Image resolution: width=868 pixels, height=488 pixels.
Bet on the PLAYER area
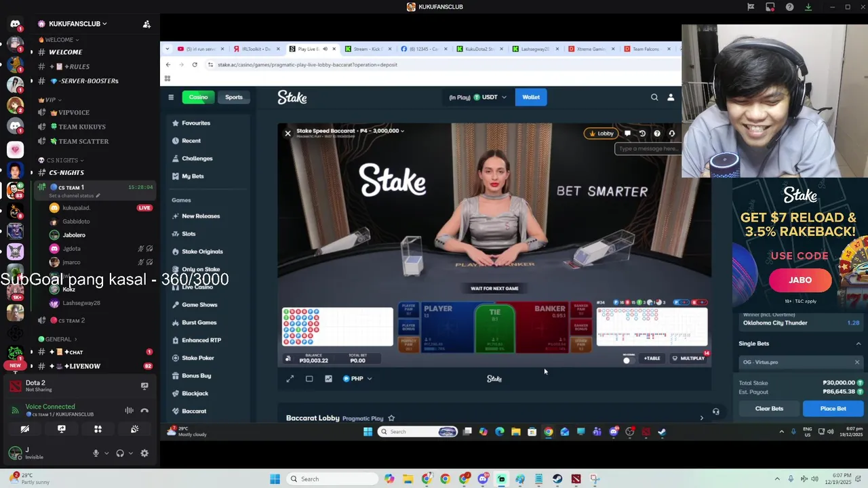click(x=447, y=327)
